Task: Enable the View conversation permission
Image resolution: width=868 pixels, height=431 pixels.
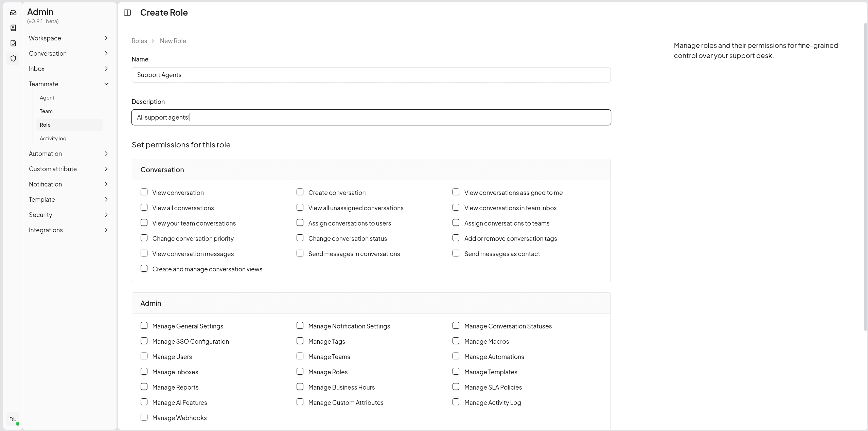Action: pos(144,192)
